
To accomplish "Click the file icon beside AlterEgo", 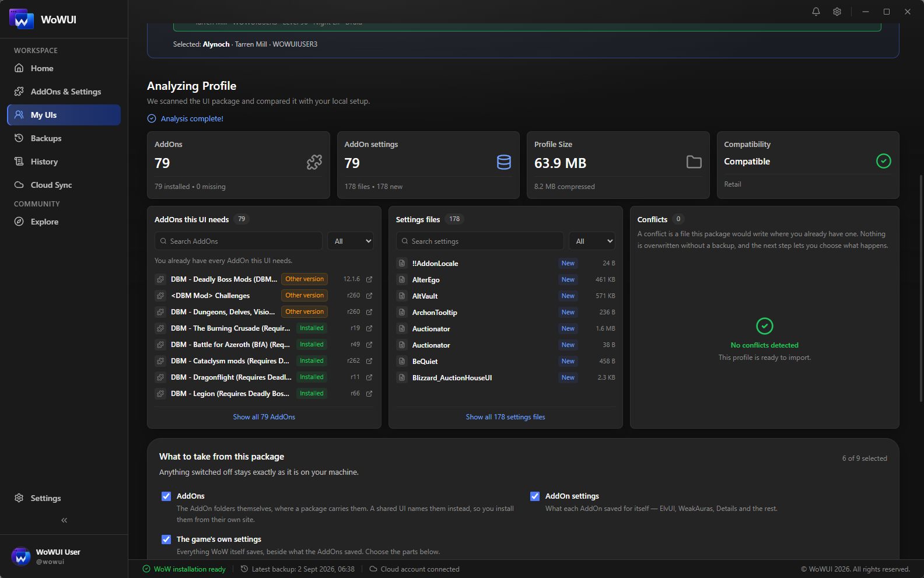I will pos(402,279).
